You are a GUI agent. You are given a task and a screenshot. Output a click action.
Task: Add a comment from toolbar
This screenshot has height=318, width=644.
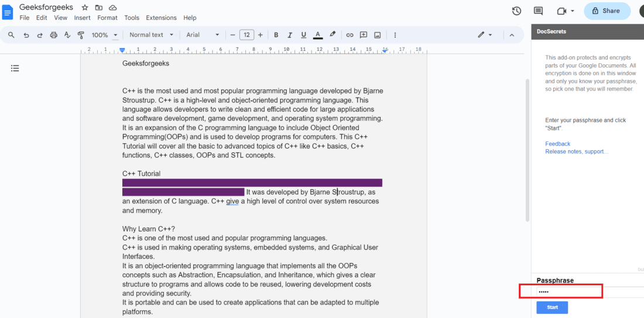(364, 35)
